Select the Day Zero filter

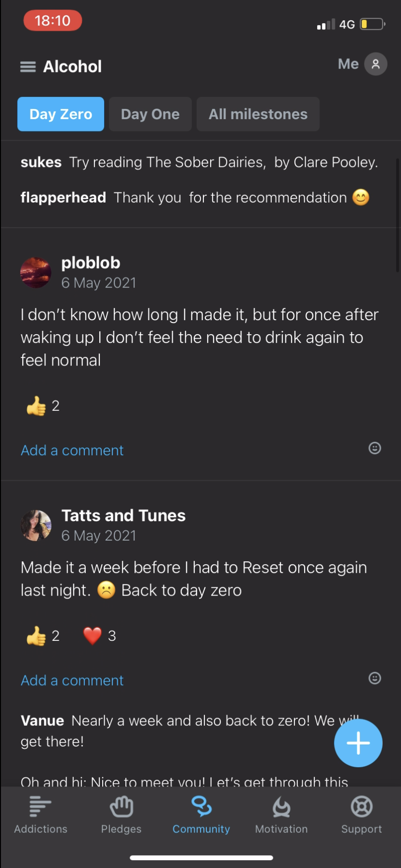pos(60,114)
